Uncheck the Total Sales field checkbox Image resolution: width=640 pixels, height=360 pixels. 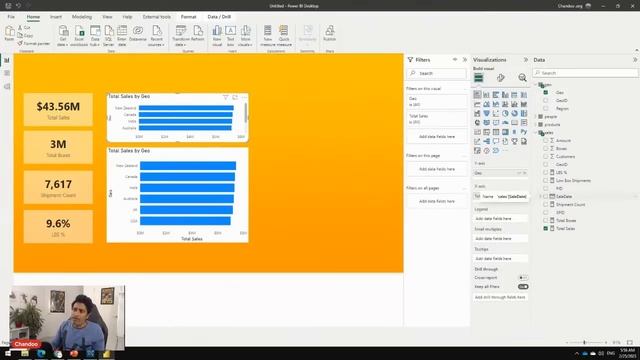tap(546, 229)
